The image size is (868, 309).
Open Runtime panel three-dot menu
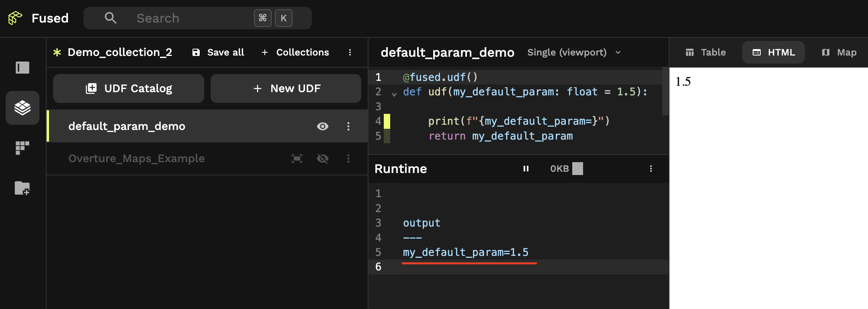[x=651, y=169]
